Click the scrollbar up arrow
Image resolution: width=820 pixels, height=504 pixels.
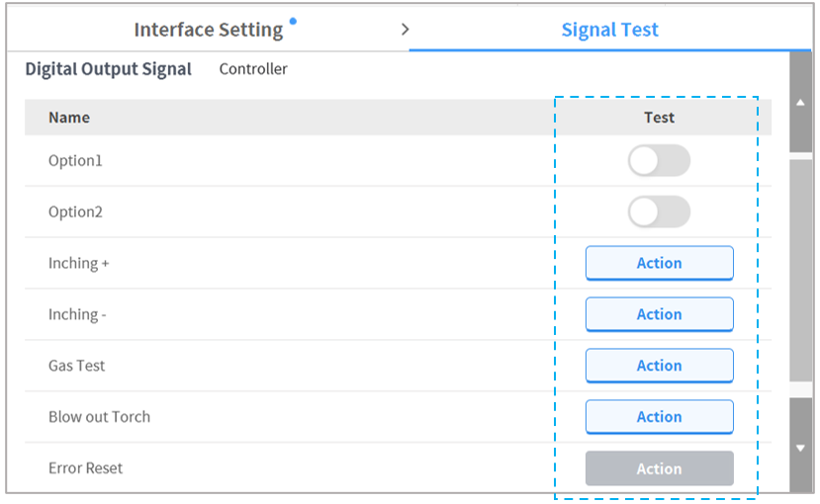click(x=800, y=103)
